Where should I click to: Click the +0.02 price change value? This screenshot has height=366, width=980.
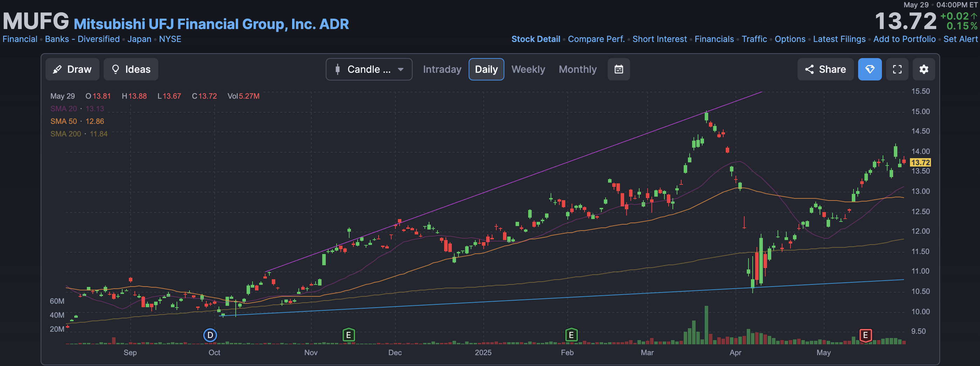[x=954, y=16]
